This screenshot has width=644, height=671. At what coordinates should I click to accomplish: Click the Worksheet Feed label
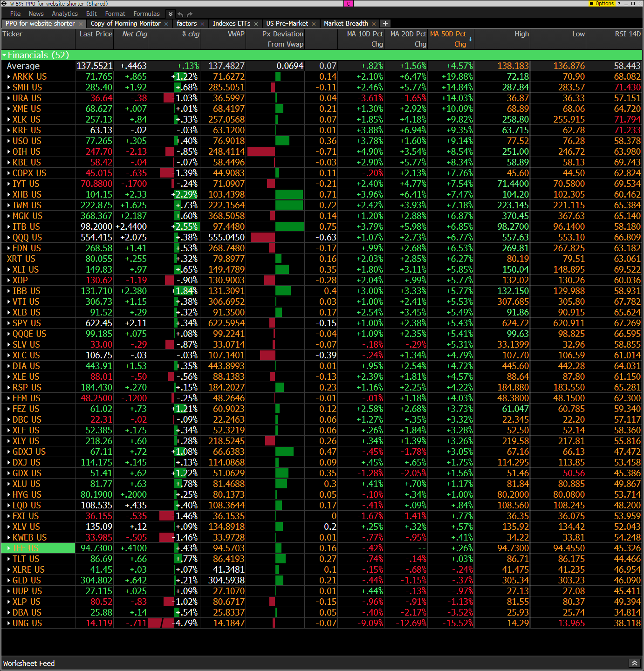click(29, 663)
